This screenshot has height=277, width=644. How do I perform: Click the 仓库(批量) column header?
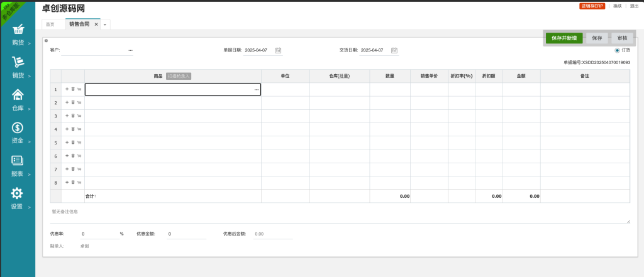(340, 76)
